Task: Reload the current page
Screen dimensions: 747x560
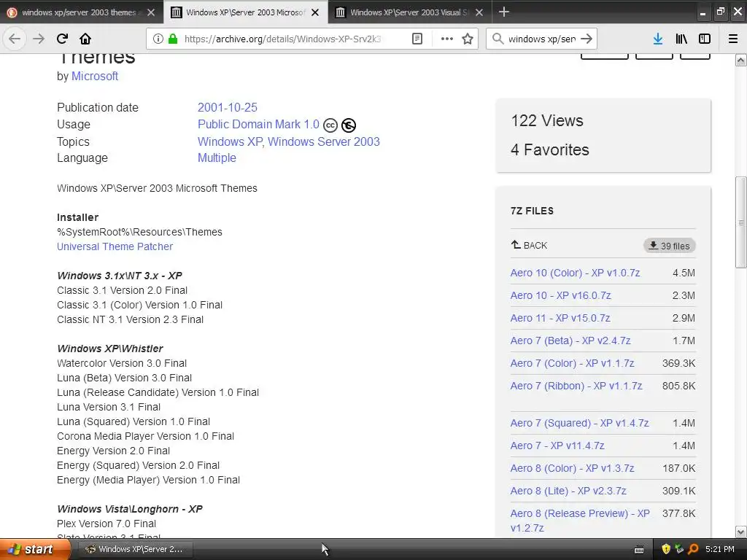Action: (x=62, y=39)
